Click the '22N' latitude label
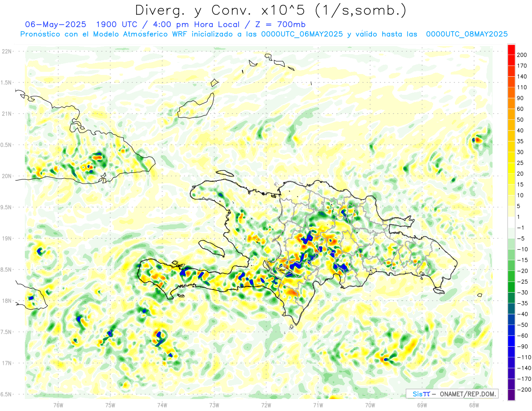Screen dimensions: 532x411 point(6,51)
